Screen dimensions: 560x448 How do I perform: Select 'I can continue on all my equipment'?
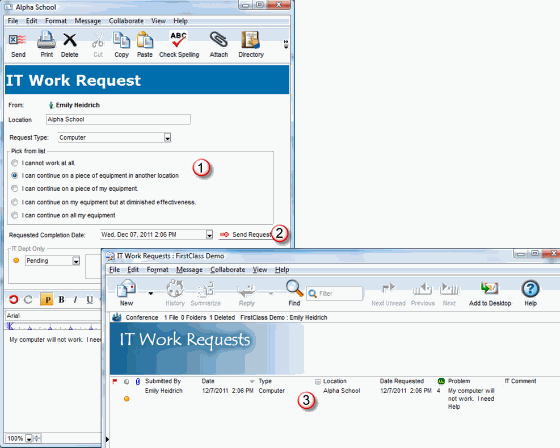pyautogui.click(x=15, y=215)
